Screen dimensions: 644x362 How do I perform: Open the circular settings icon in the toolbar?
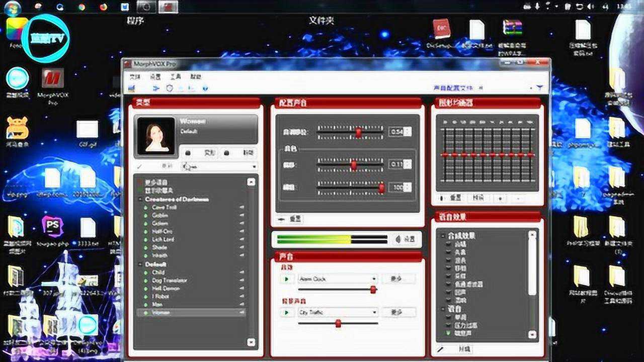pyautogui.click(x=170, y=87)
